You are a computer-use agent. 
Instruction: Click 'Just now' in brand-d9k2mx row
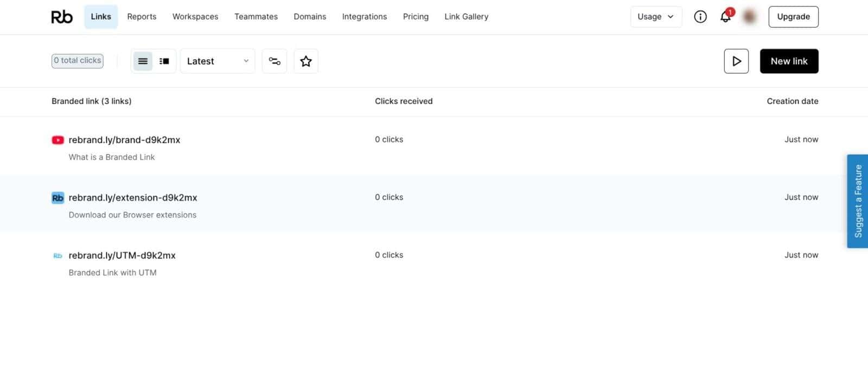[801, 140]
